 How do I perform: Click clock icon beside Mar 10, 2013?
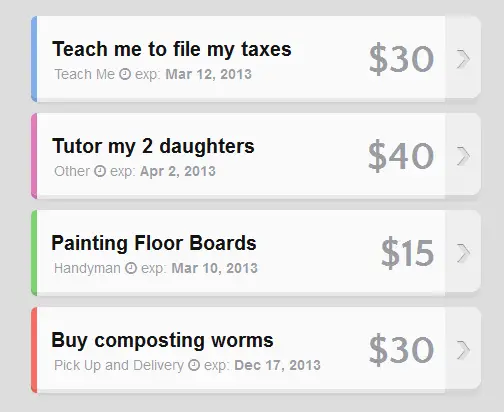[x=131, y=268]
